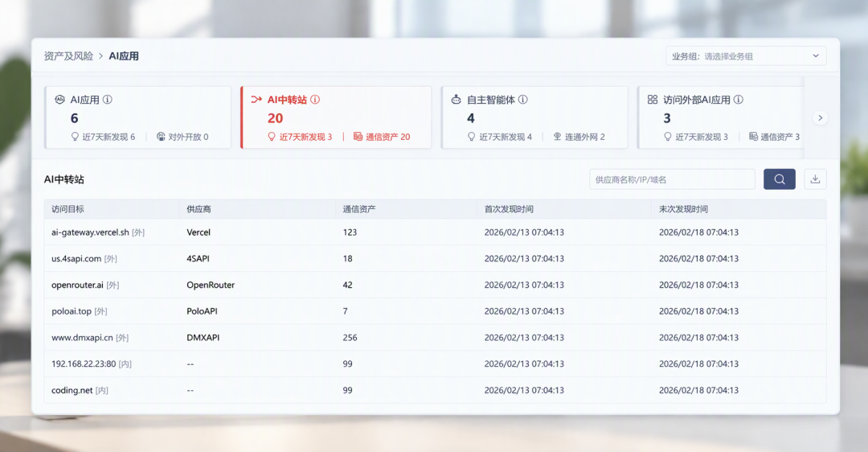The width and height of the screenshot is (868, 452).
Task: Click 对外开放 globe icon in AI应用 card
Action: [161, 136]
